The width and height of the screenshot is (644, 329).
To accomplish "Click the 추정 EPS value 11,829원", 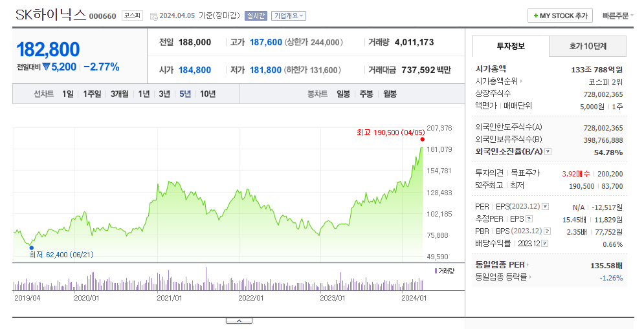I will 608,220.
